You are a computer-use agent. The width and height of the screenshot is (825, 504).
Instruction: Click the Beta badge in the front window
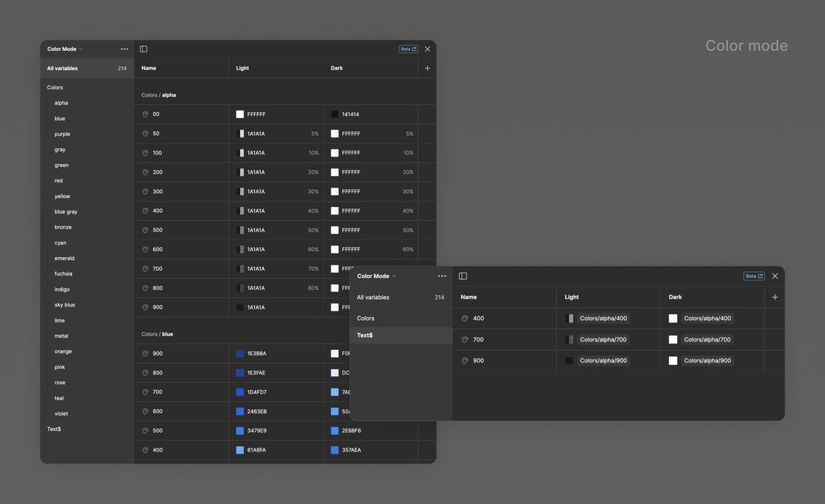point(754,276)
